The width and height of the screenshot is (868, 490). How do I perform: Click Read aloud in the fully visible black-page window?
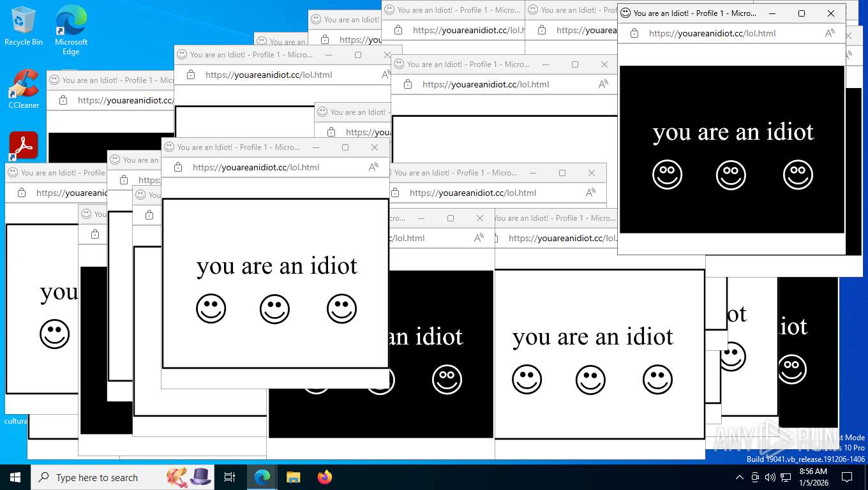point(830,33)
